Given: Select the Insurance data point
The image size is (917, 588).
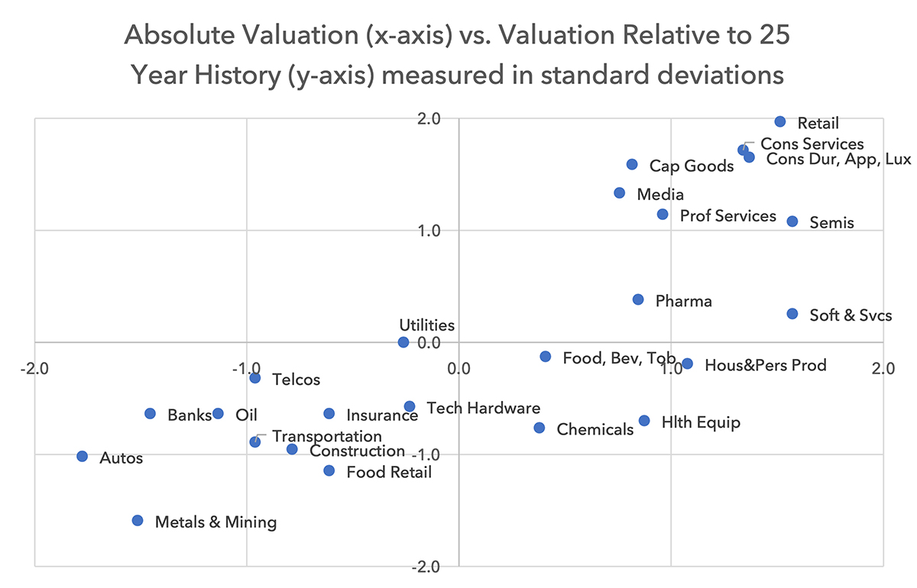Looking at the screenshot, I should point(329,413).
